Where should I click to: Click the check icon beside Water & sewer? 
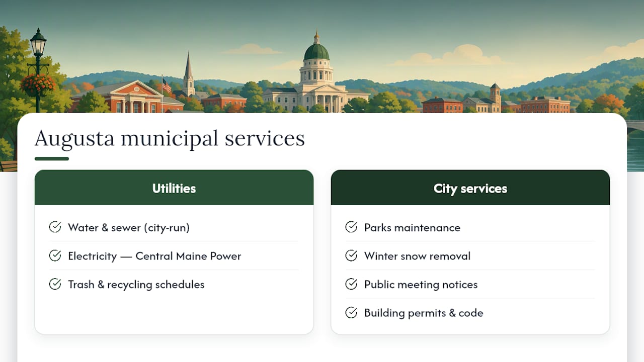pos(55,227)
